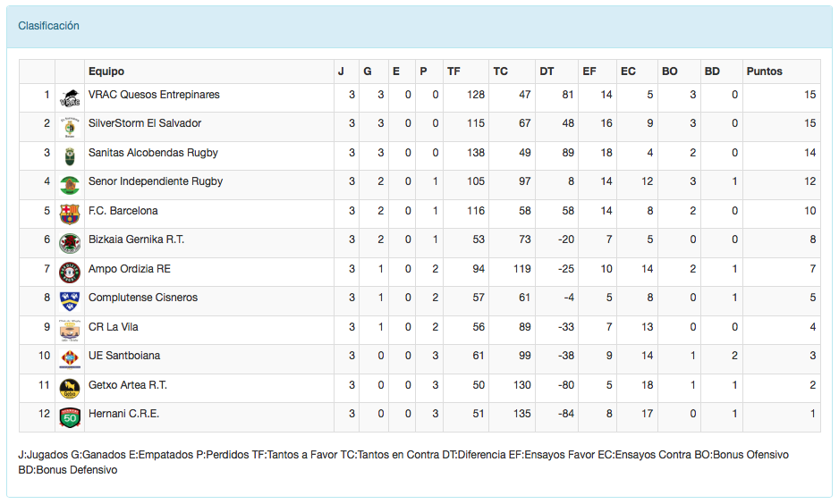This screenshot has height=504, width=839.
Task: Click the F.C. Barcelona crest
Action: coord(69,214)
